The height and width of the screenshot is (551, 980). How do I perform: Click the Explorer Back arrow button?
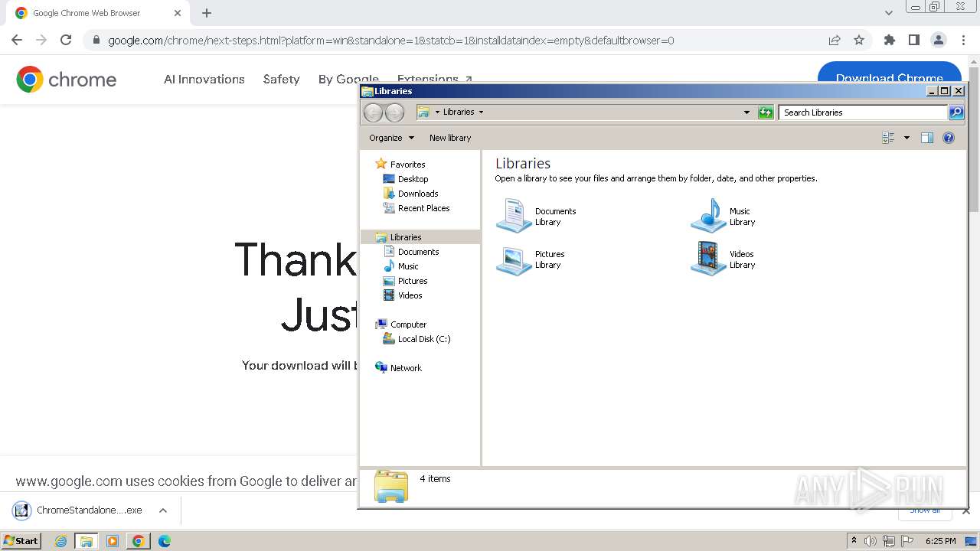tap(373, 112)
